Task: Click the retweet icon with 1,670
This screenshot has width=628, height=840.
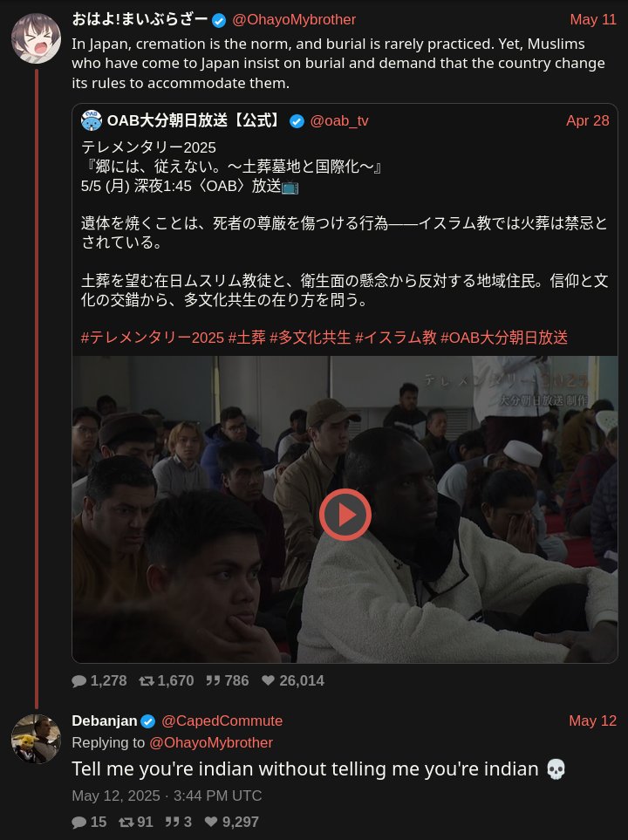Action: [147, 681]
